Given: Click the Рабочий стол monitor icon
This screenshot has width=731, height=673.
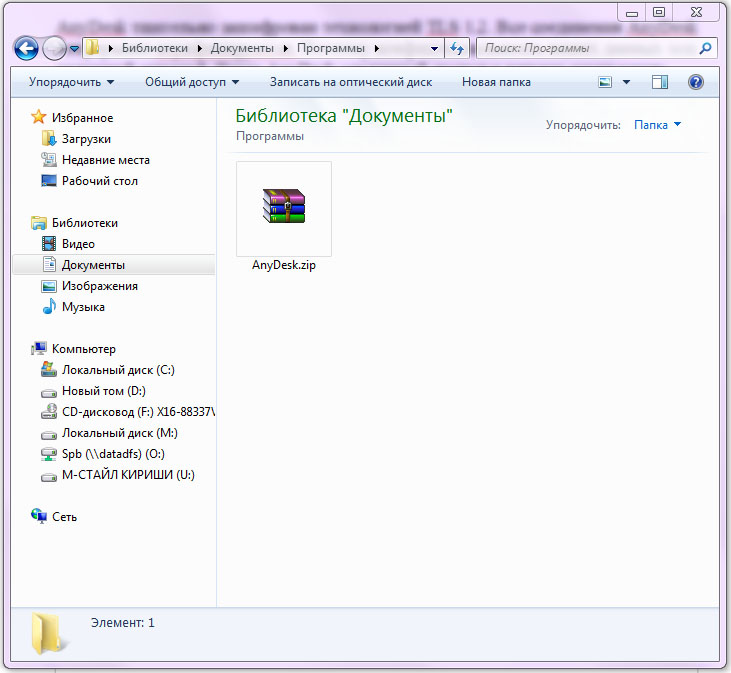Looking at the screenshot, I should tap(48, 180).
